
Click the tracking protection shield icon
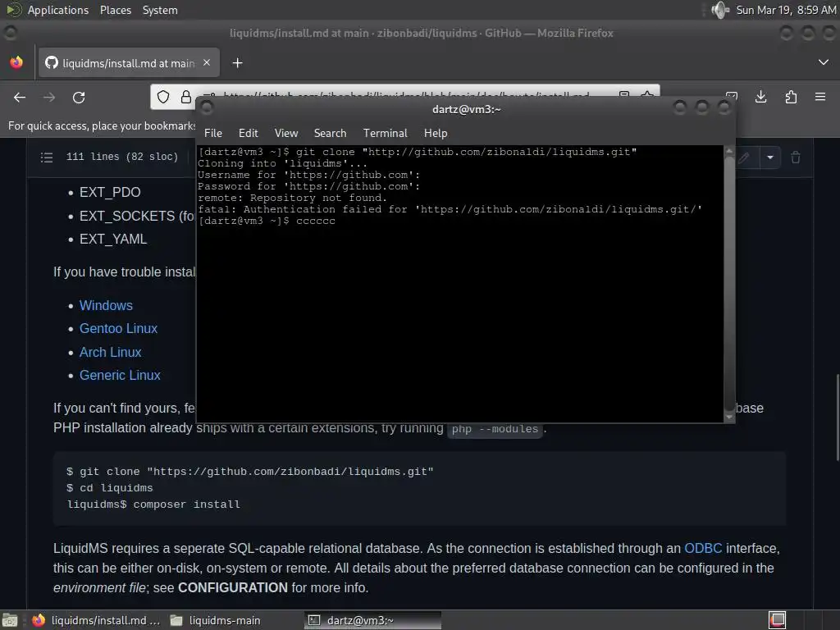[163, 97]
